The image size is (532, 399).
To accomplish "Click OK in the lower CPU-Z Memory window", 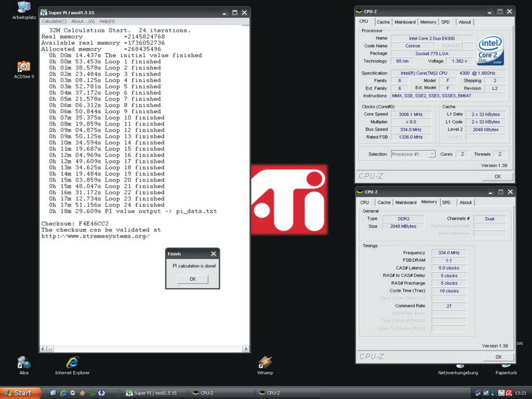I will (498, 357).
